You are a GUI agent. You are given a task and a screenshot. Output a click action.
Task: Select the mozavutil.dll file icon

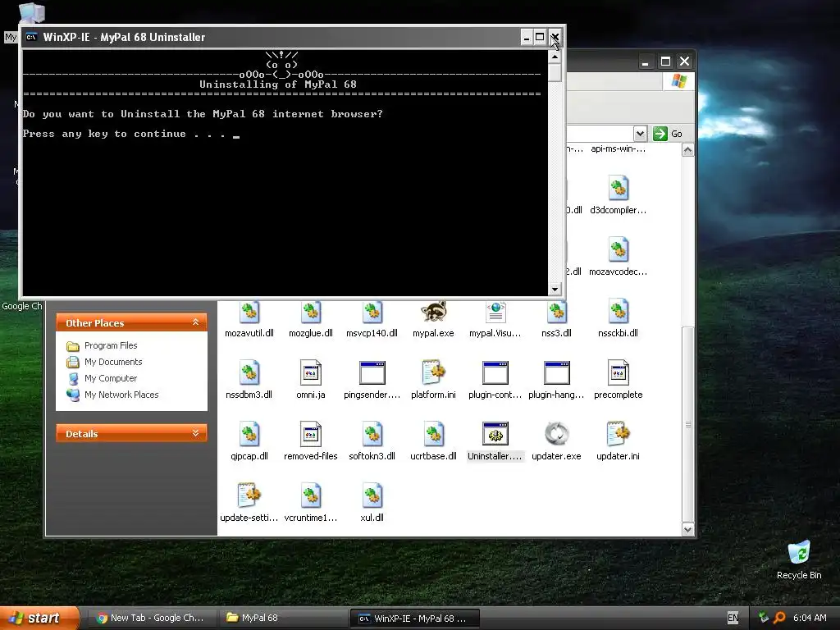pos(249,313)
